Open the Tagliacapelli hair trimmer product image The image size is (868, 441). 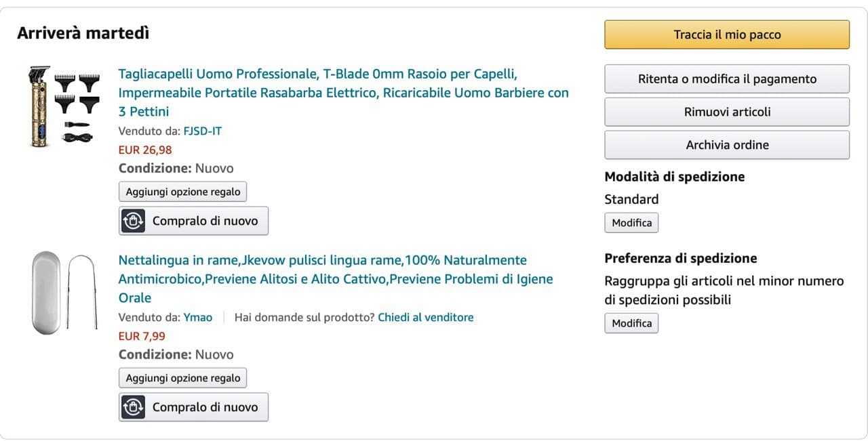click(x=64, y=106)
